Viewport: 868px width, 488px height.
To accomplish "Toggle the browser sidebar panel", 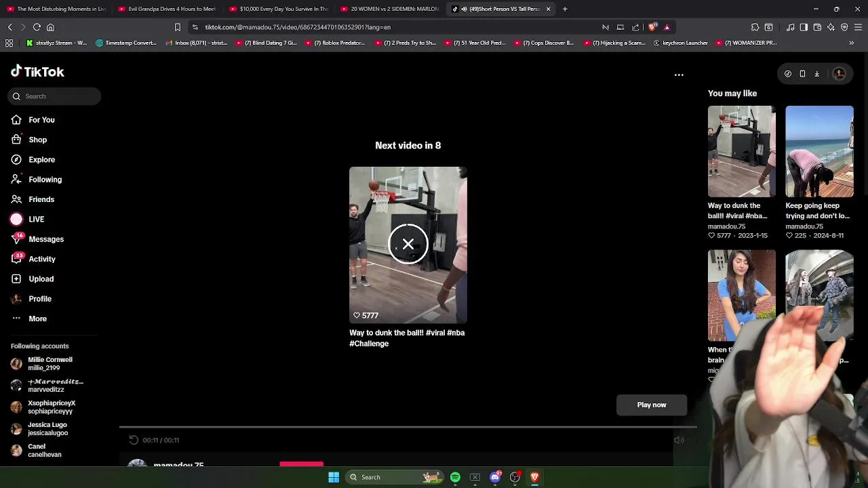I will 804,27.
